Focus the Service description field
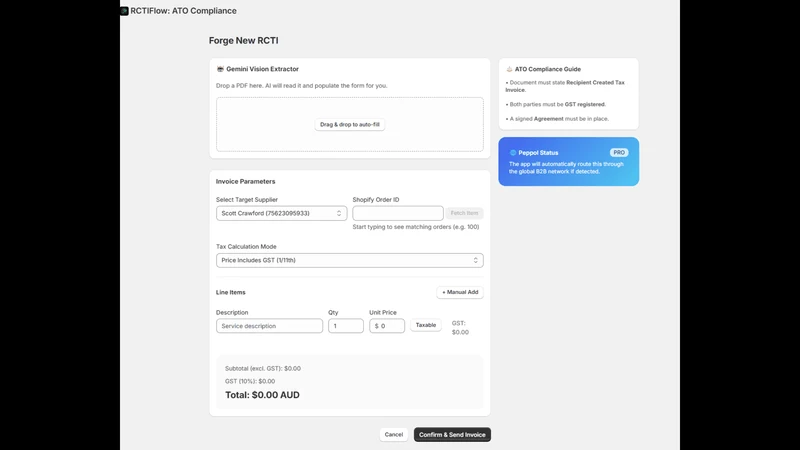This screenshot has width=800, height=450. (269, 326)
